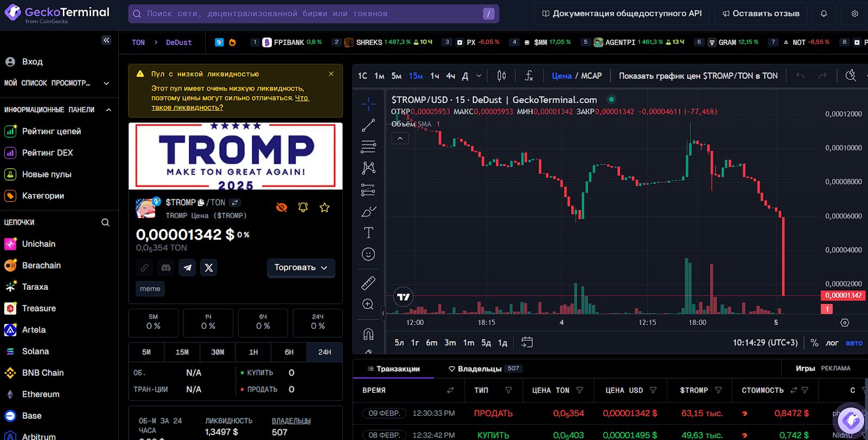868x440 pixels.
Task: Toggle logarithmic scale on the chart
Action: pyautogui.click(x=832, y=343)
